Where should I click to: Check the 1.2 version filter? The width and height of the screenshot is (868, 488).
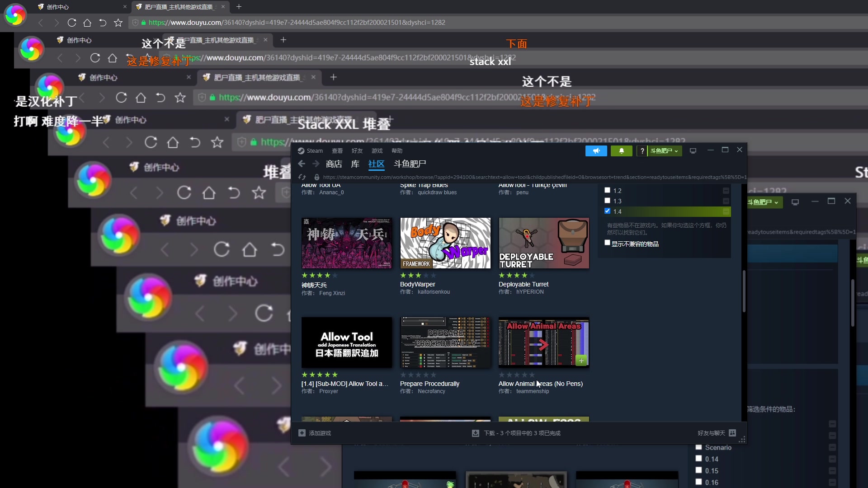coord(608,190)
